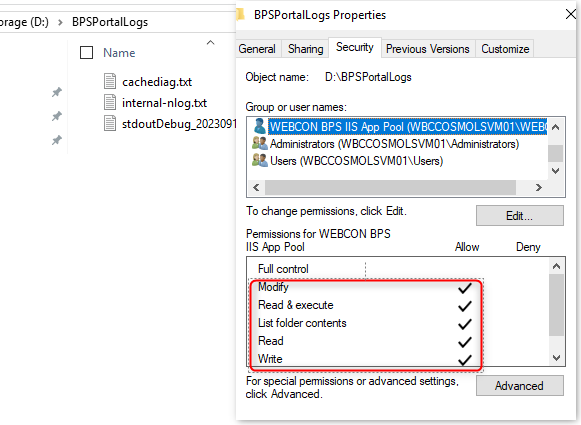Click the Write allow checkmark

tap(465, 360)
